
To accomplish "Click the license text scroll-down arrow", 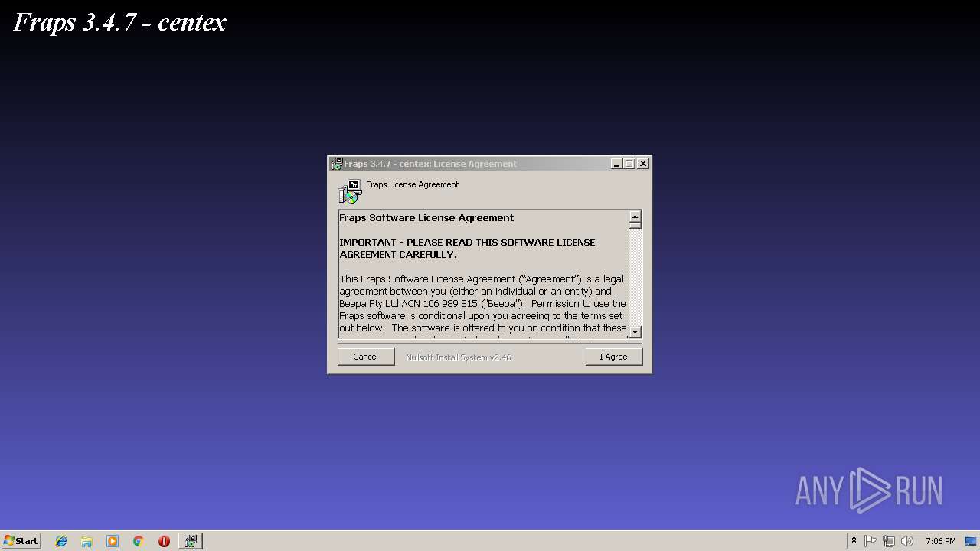I will click(x=635, y=331).
